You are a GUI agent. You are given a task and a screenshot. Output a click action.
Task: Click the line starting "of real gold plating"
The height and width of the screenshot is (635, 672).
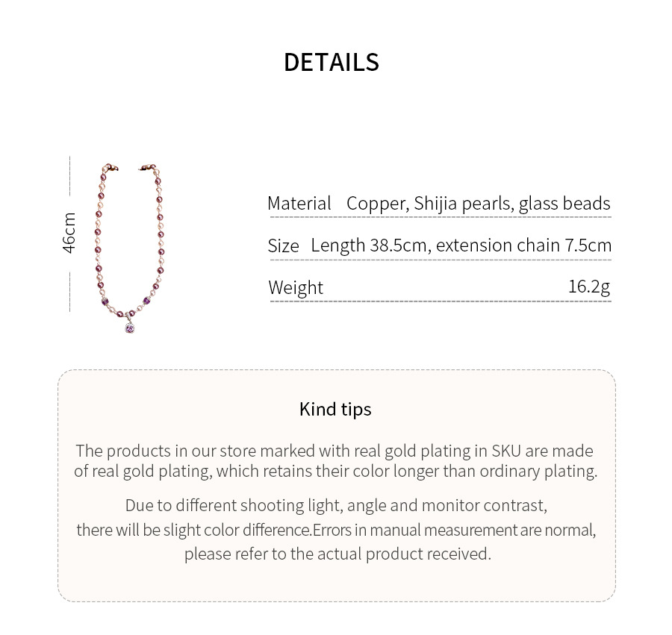(x=335, y=471)
